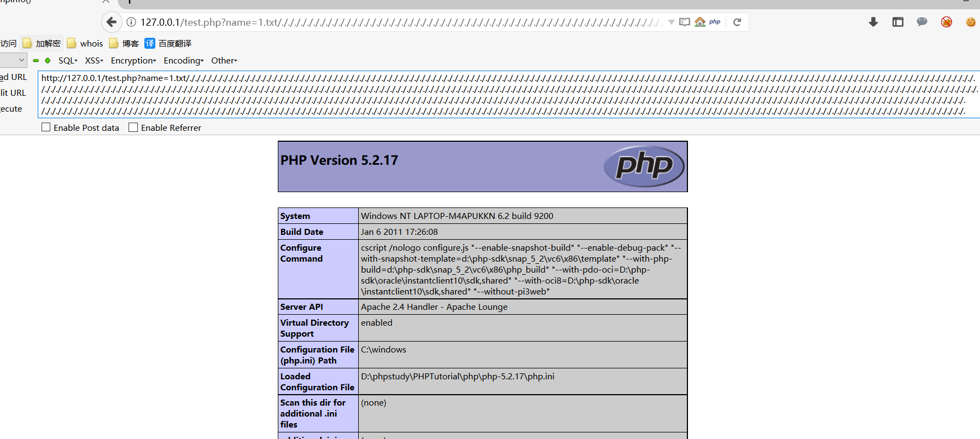Expand the Other dropdown menu in HackBar
This screenshot has height=439, width=980.
[224, 61]
